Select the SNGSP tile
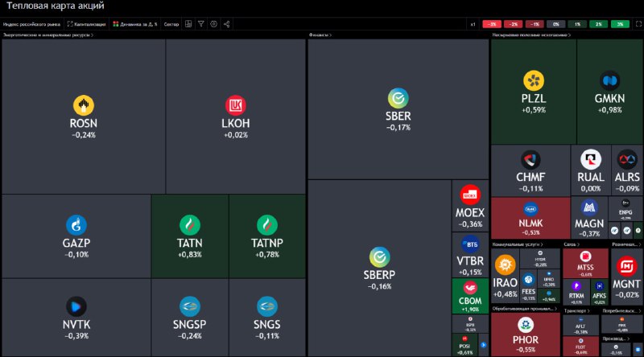 point(190,318)
